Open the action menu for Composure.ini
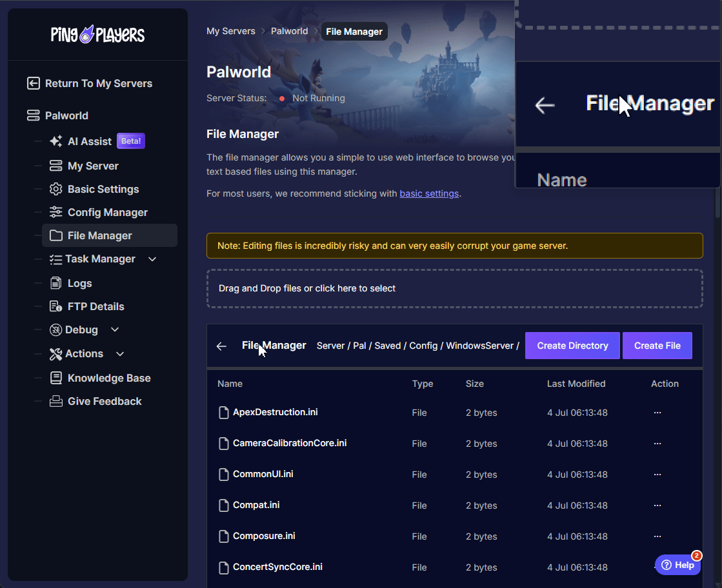 (x=657, y=536)
